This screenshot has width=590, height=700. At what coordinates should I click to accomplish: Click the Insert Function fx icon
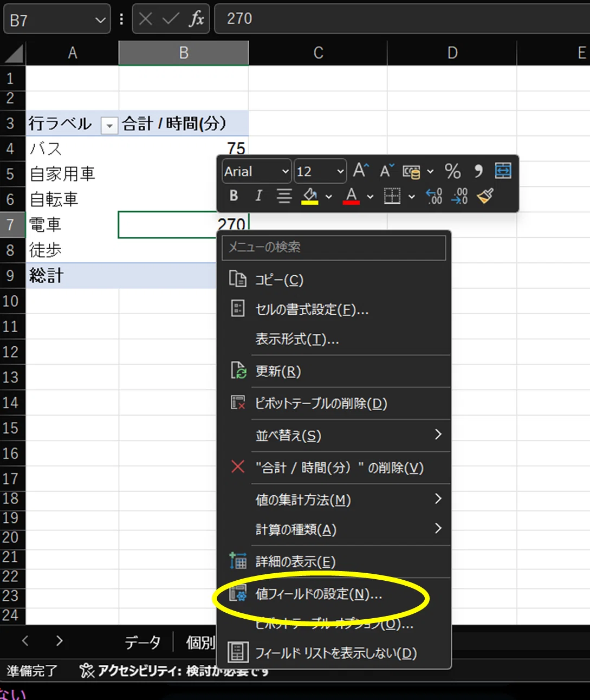[196, 19]
